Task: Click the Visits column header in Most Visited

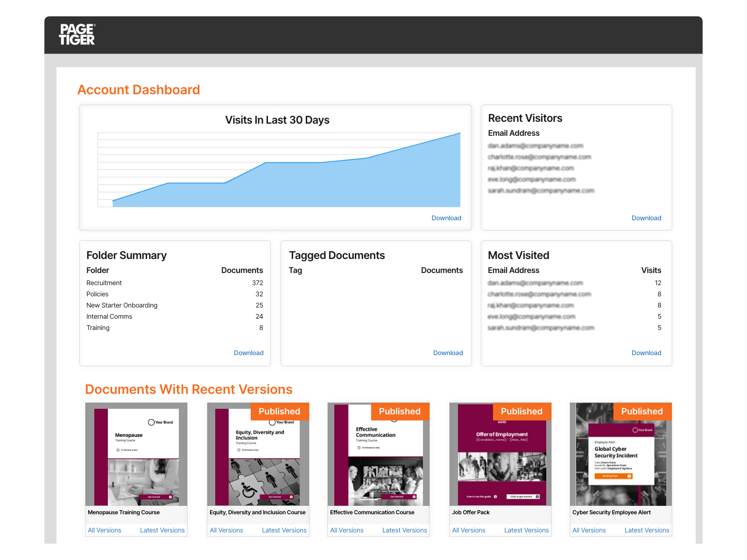Action: point(651,270)
